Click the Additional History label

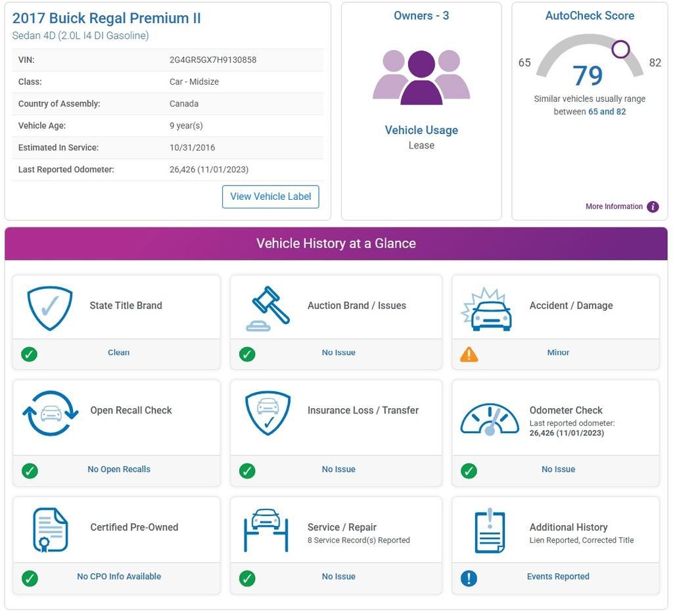pyautogui.click(x=569, y=527)
